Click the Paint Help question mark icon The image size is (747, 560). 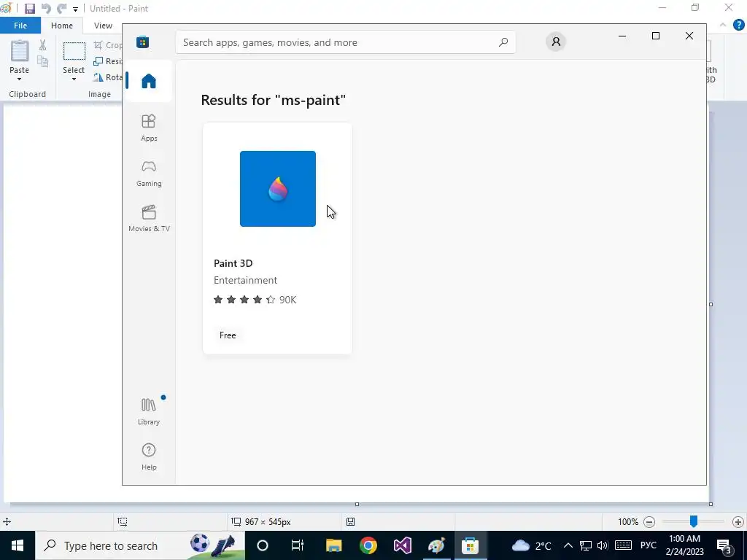tap(738, 25)
